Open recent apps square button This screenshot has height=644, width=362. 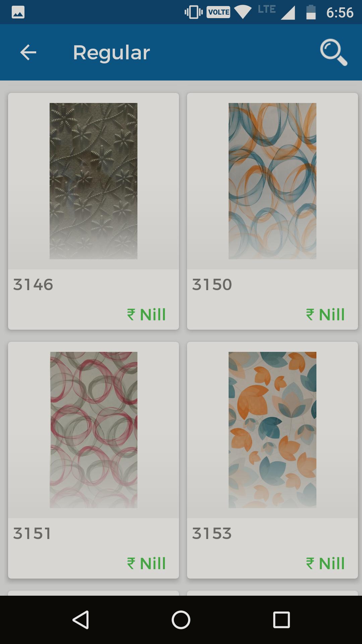point(281,620)
